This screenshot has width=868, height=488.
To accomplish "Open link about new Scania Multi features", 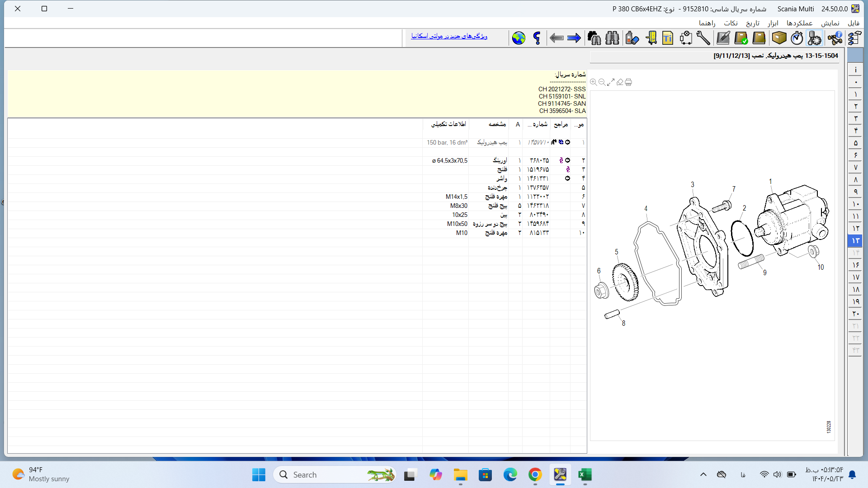I will (x=449, y=36).
